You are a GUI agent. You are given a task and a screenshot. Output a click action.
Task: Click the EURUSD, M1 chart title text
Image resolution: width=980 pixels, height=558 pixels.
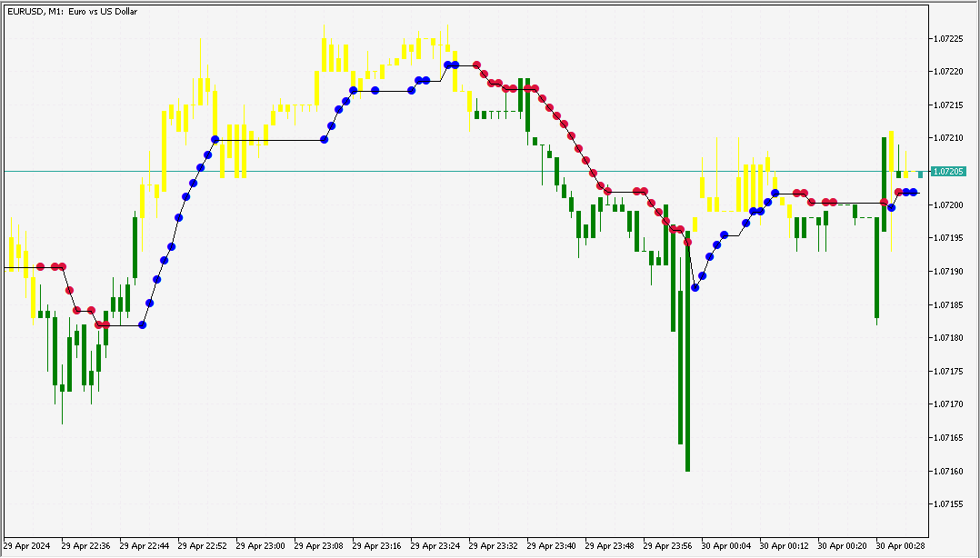pyautogui.click(x=72, y=12)
